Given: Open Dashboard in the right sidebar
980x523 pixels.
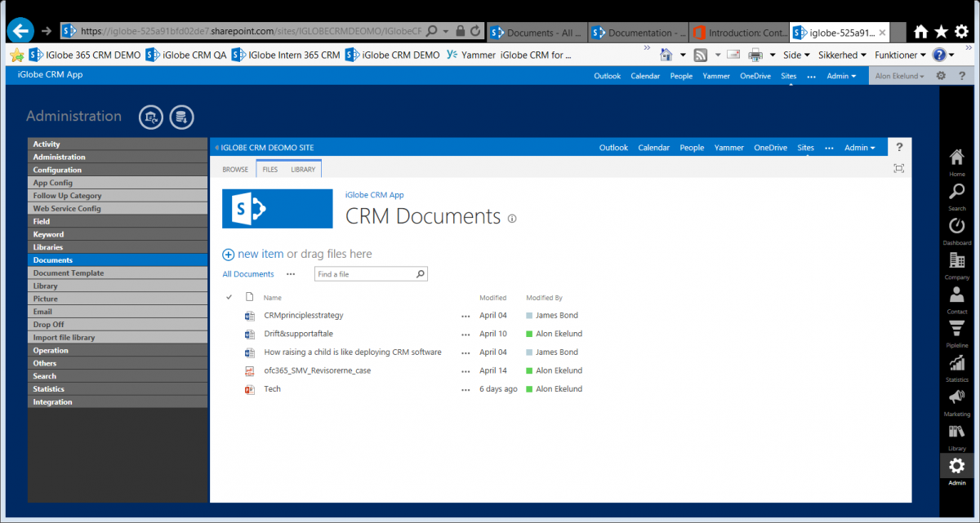Looking at the screenshot, I should pyautogui.click(x=956, y=231).
